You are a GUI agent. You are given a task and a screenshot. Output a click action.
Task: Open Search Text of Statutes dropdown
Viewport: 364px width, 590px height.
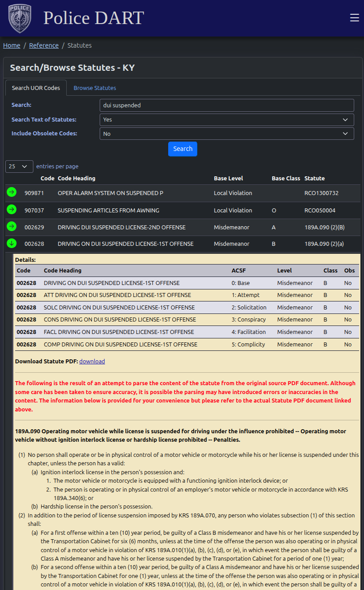(226, 120)
